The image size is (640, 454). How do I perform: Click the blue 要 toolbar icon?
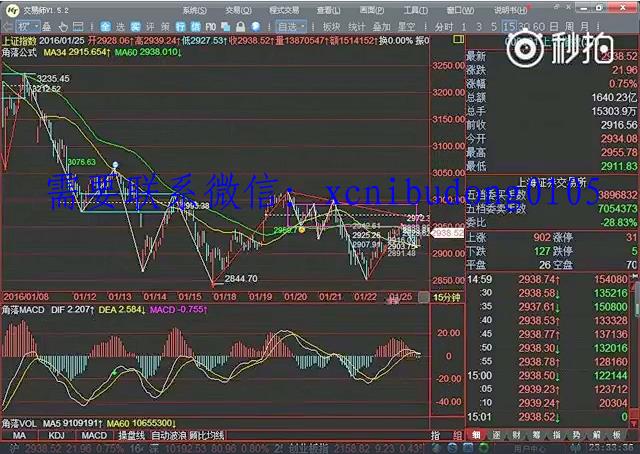click(x=135, y=27)
